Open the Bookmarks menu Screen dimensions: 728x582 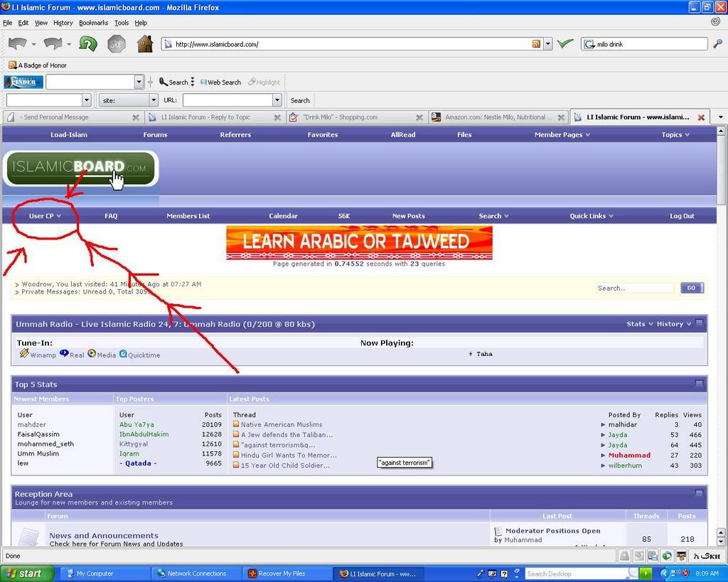[x=93, y=23]
